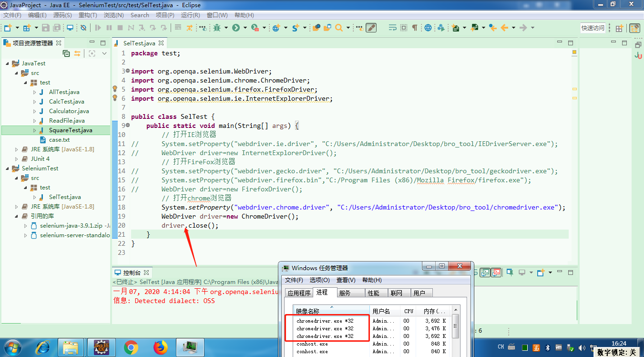The height and width of the screenshot is (357, 644).
Task: Open Firefox from taskbar
Action: click(161, 347)
